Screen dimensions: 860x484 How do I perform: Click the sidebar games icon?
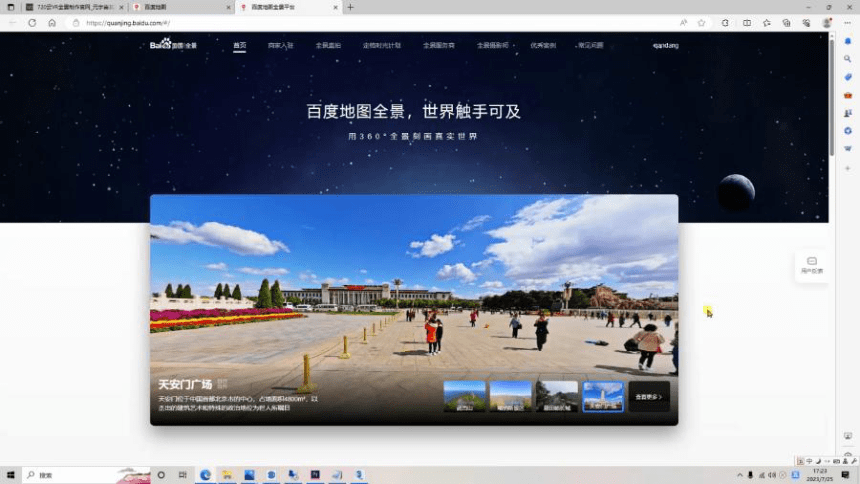(848, 113)
